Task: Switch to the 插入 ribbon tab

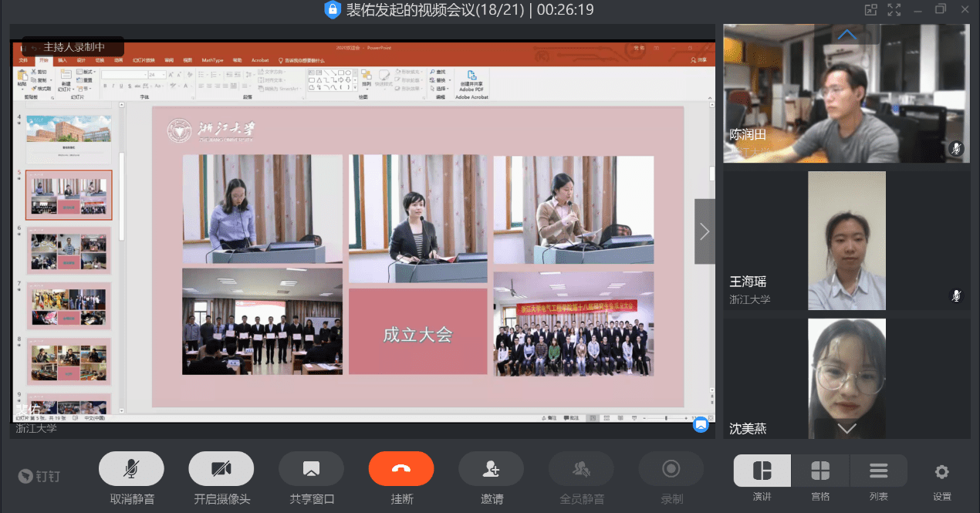Action: click(x=63, y=60)
